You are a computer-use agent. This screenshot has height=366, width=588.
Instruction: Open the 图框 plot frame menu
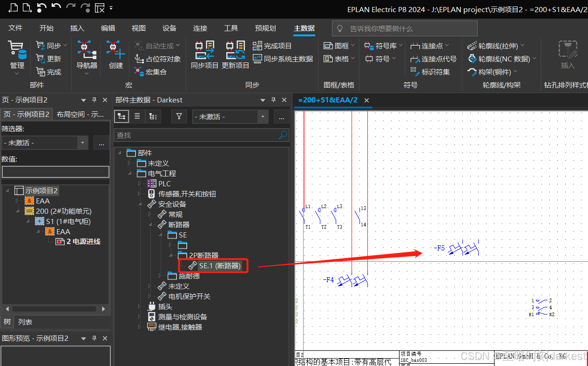pyautogui.click(x=339, y=46)
